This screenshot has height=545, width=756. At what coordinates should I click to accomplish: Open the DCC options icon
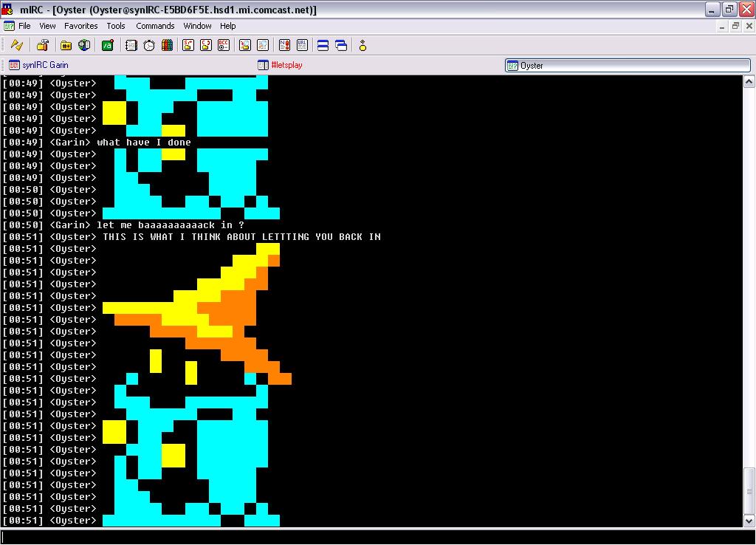[x=224, y=45]
